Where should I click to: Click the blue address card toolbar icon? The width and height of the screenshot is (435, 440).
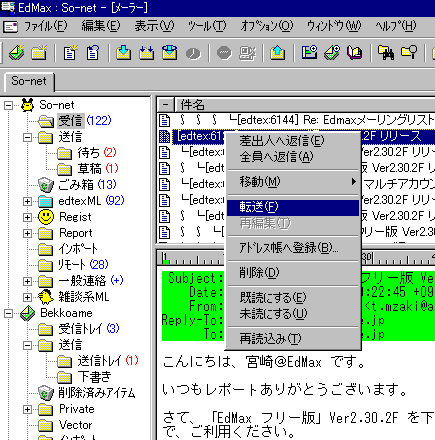309,53
